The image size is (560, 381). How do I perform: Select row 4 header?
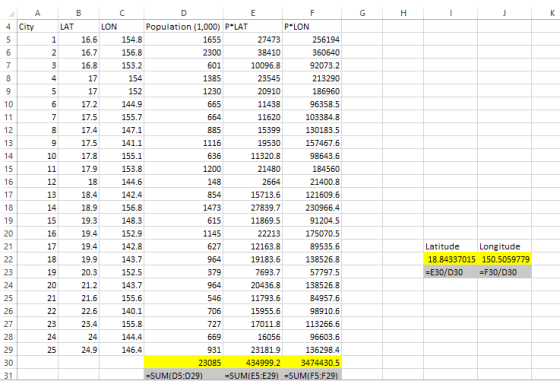click(x=9, y=27)
